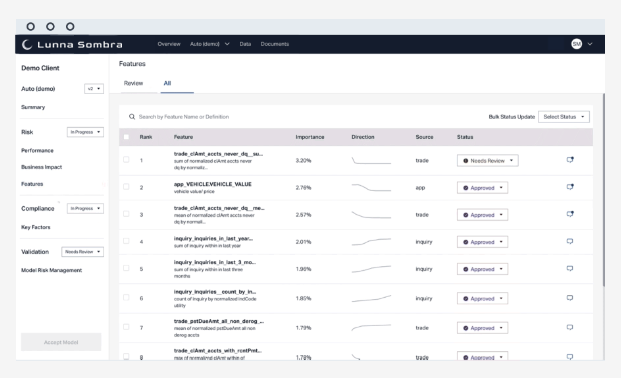Image resolution: width=621 pixels, height=378 pixels.
Task: View direction sparkline for rank 1 feature
Action: tap(371, 160)
